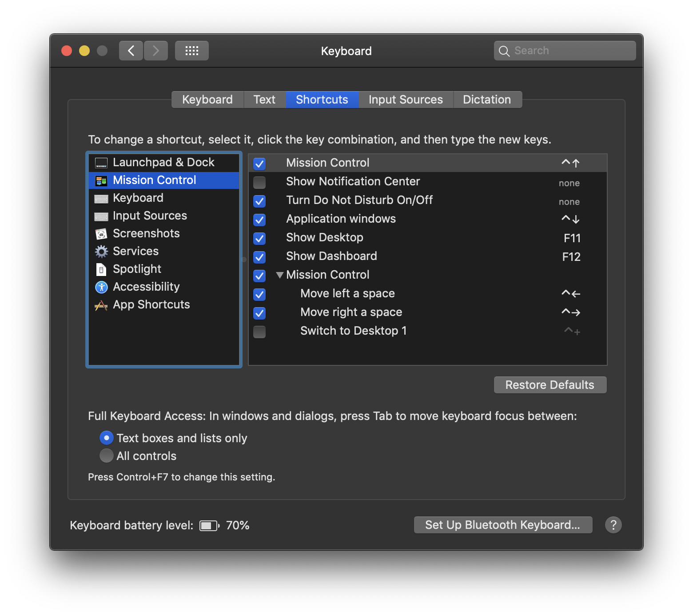The height and width of the screenshot is (616, 693).
Task: Select the Screenshots icon in the sidebar
Action: pyautogui.click(x=101, y=234)
